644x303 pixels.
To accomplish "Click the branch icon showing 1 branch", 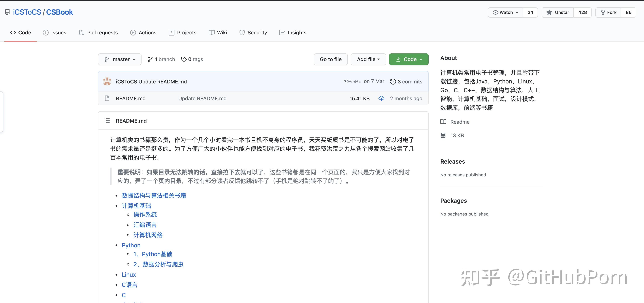I will pos(150,59).
